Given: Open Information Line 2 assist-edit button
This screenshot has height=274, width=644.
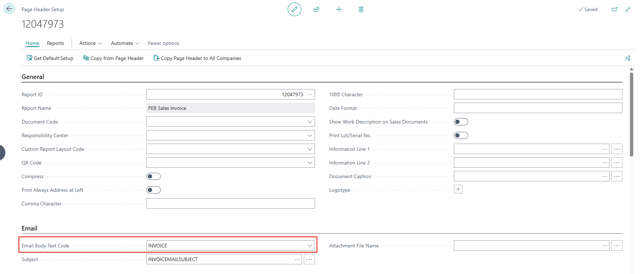Looking at the screenshot, I should click(617, 163).
